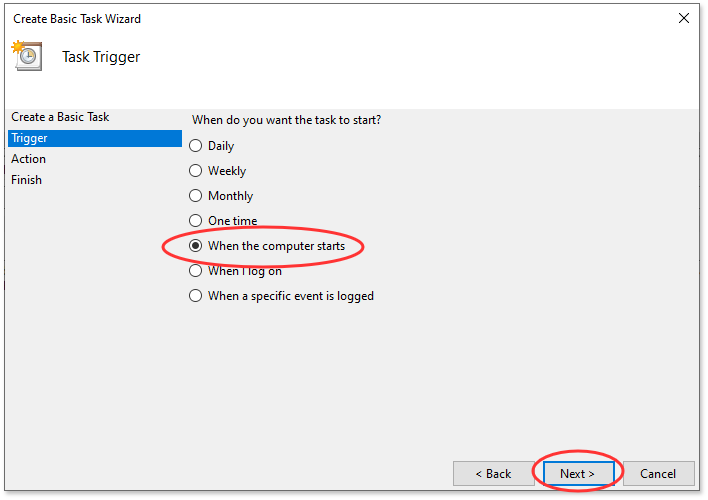Screen dimensions: 708x500
Task: Choose the Weekly trigger option
Action: 196,171
